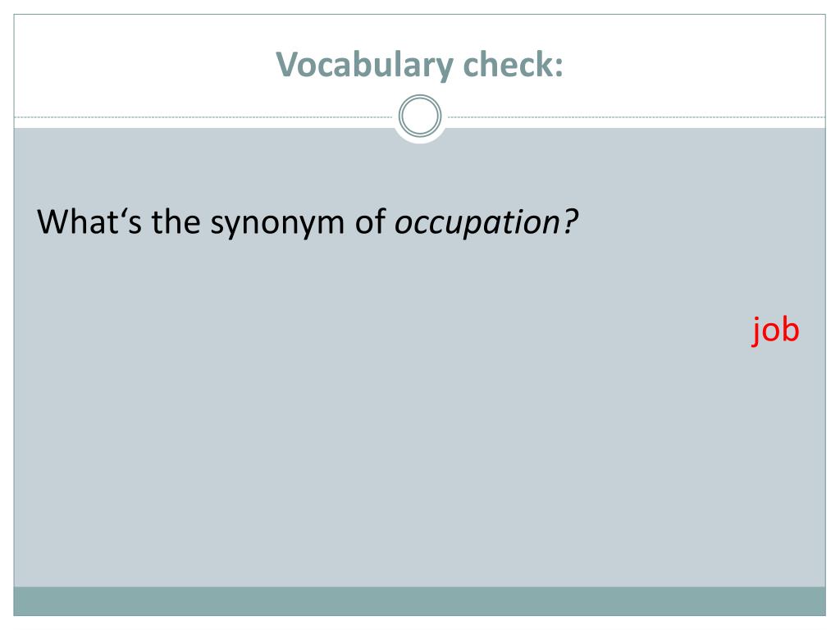840x630 pixels.
Task: Click the word check: in the title
Action: [513, 64]
